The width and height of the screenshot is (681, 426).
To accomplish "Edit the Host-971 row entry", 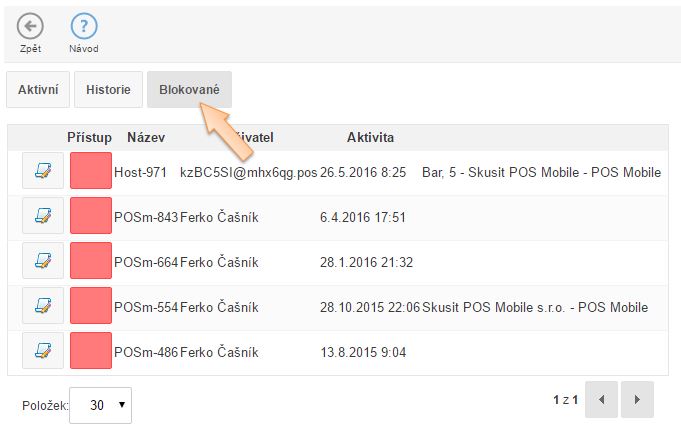I will 43,172.
